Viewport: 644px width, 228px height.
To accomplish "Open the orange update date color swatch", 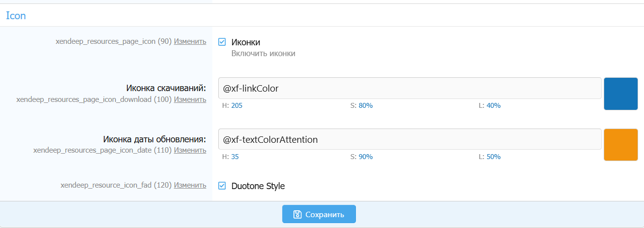I will pyautogui.click(x=620, y=145).
